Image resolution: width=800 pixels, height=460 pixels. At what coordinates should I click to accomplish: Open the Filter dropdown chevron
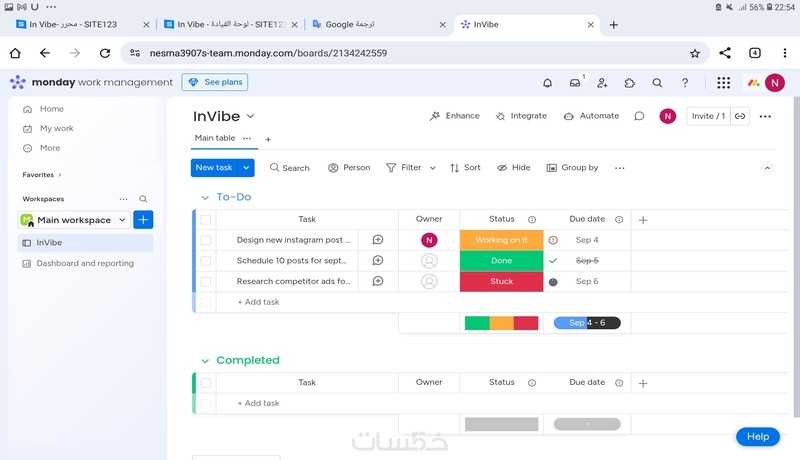(x=433, y=168)
